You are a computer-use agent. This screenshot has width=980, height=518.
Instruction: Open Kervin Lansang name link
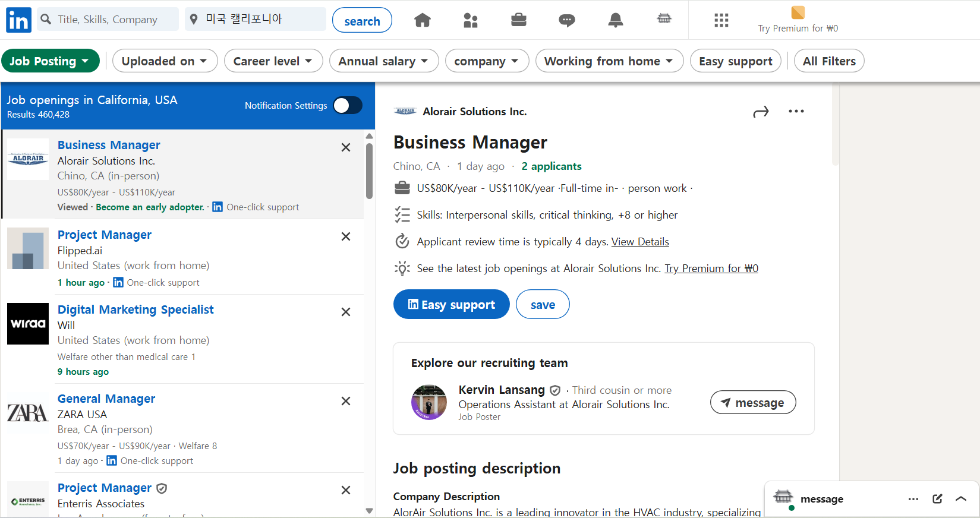(x=502, y=390)
